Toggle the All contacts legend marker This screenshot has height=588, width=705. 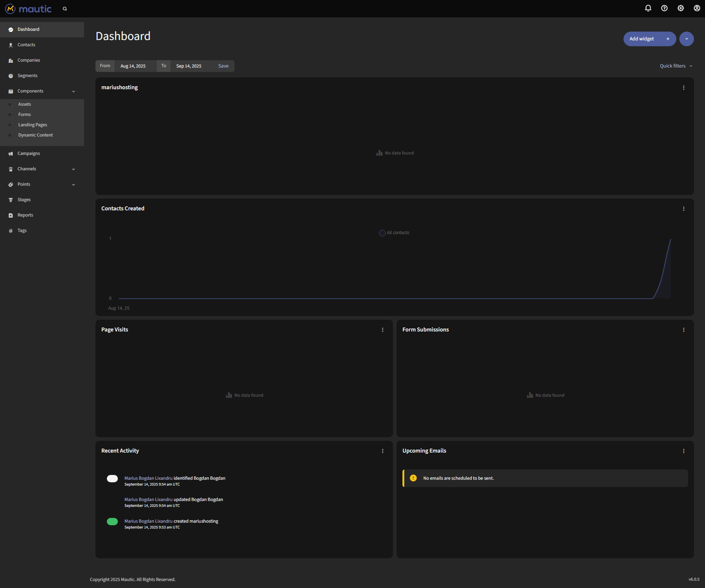[382, 233]
